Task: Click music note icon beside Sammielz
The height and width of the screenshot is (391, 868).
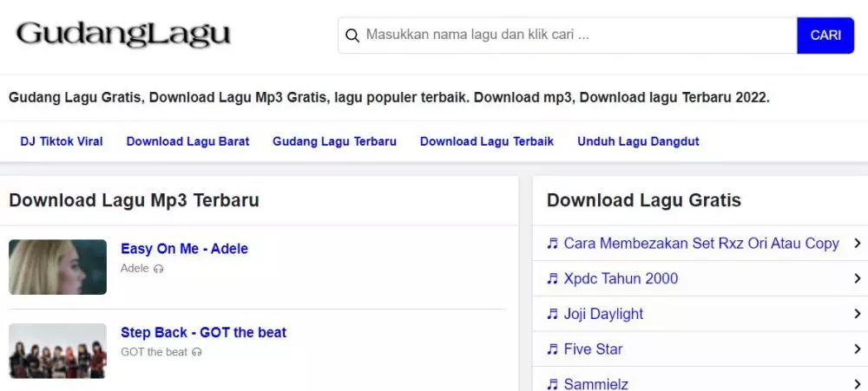Action: (x=552, y=384)
